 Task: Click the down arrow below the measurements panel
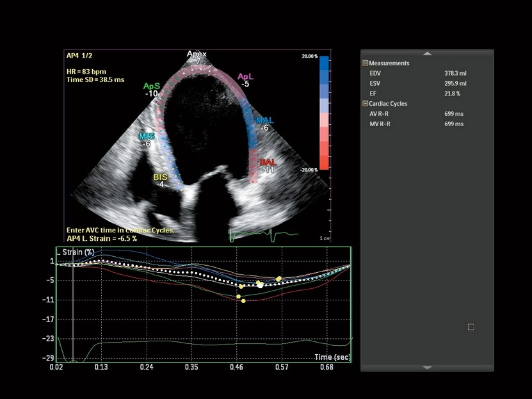[427, 368]
